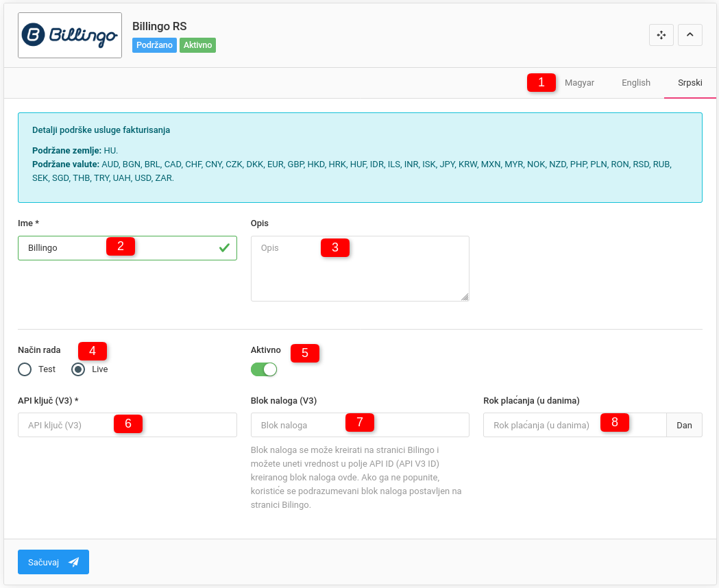This screenshot has height=588, width=719.
Task: Click the blue Podržano badge
Action: click(155, 45)
